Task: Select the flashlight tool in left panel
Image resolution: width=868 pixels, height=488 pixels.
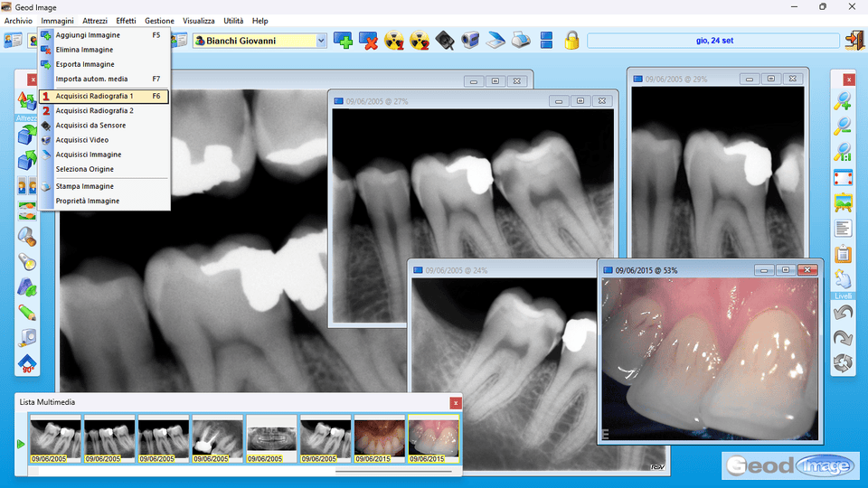Action: tap(26, 262)
